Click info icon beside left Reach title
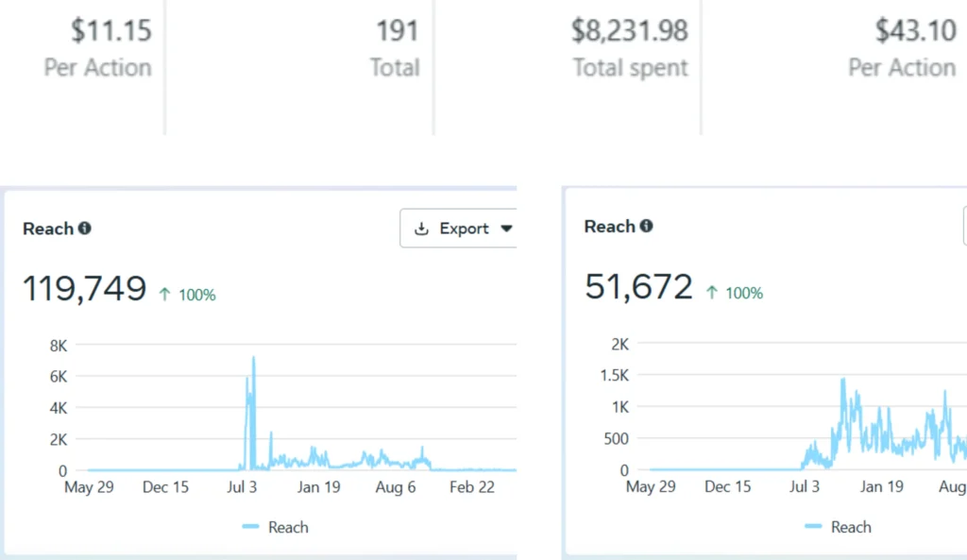Screen dimensions: 967x560 coord(85,229)
